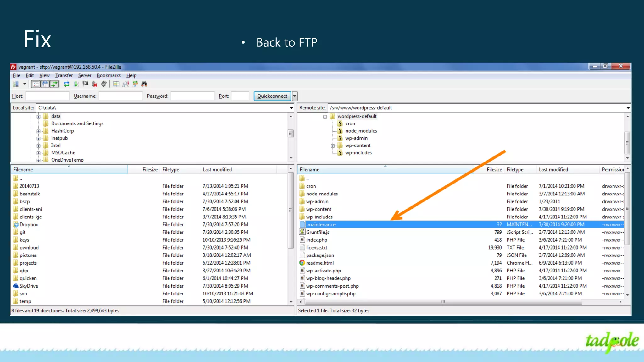Image resolution: width=644 pixels, height=362 pixels.
Task: Cancel current operation with flag icon
Action: click(x=85, y=84)
